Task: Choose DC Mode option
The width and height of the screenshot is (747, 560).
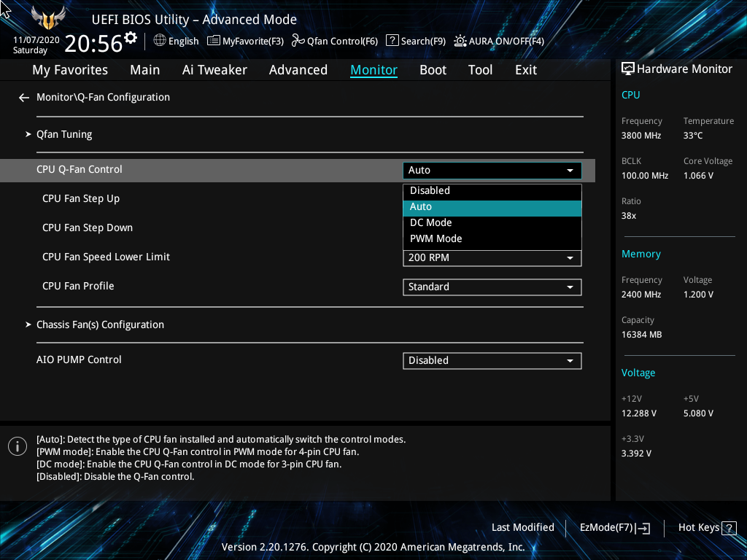Action: [492, 223]
